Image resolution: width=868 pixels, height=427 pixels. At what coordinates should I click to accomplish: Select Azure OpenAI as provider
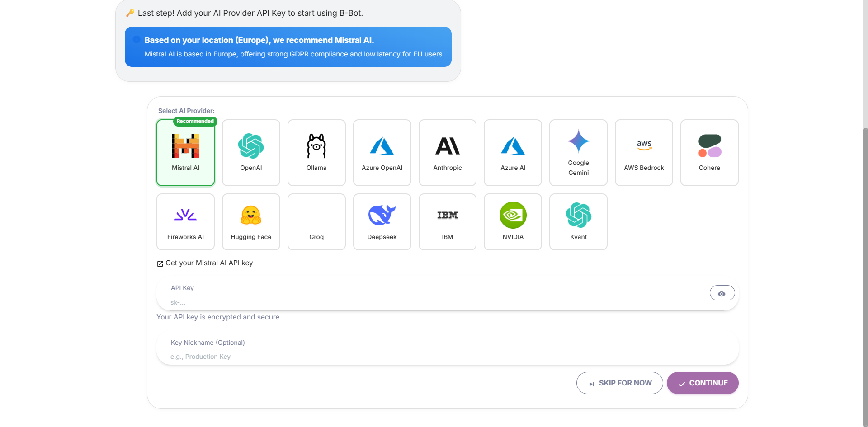pos(382,153)
